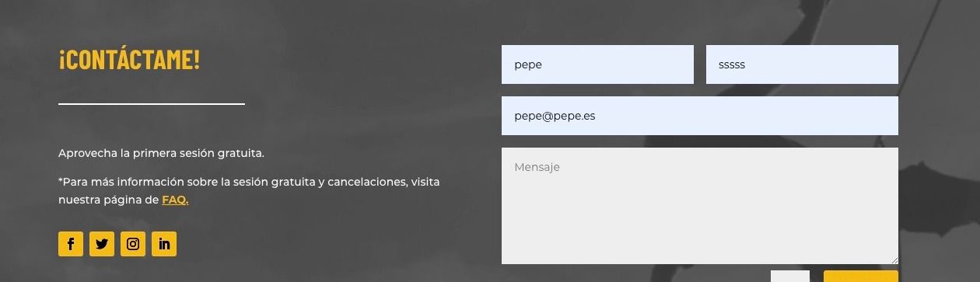Click the yellow submit button
980x282 pixels.
861,277
